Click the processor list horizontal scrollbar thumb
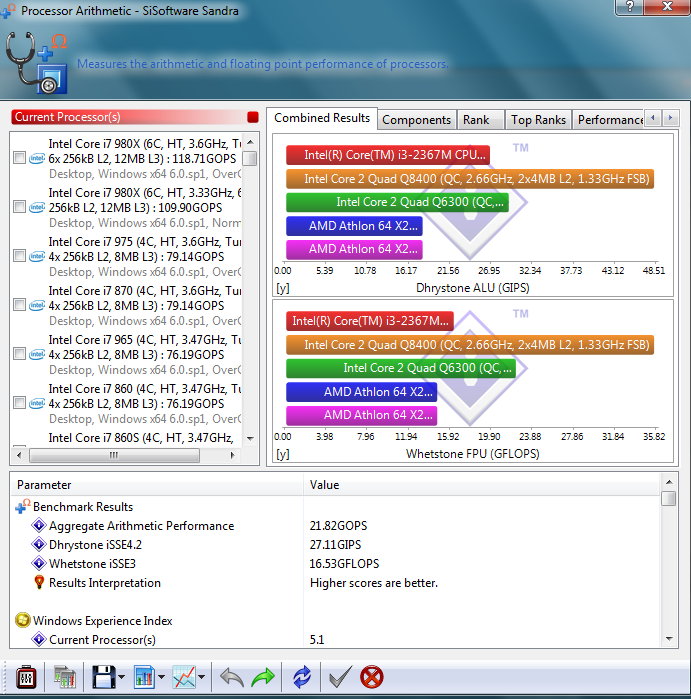The height and width of the screenshot is (699, 691). point(114,456)
